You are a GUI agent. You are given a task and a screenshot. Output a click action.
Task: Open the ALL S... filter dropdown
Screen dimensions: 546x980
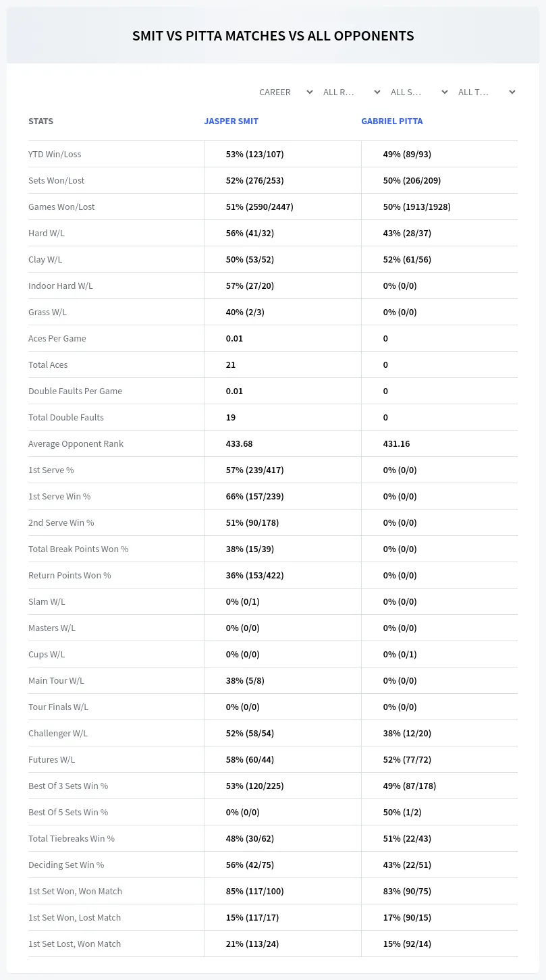[x=419, y=92]
